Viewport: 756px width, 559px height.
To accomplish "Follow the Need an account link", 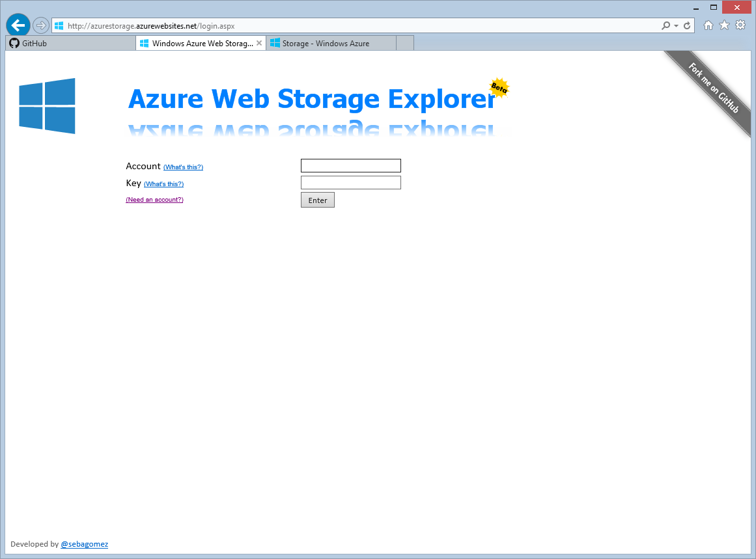I will coord(154,200).
